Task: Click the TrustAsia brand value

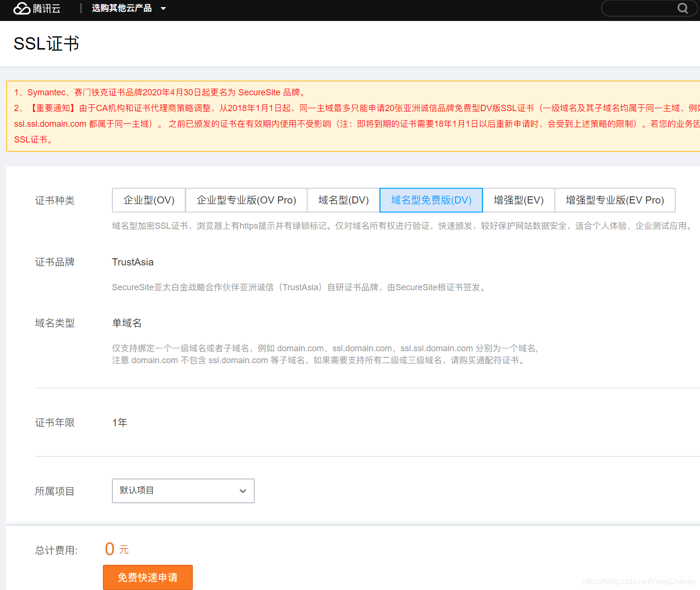Action: pyautogui.click(x=133, y=262)
